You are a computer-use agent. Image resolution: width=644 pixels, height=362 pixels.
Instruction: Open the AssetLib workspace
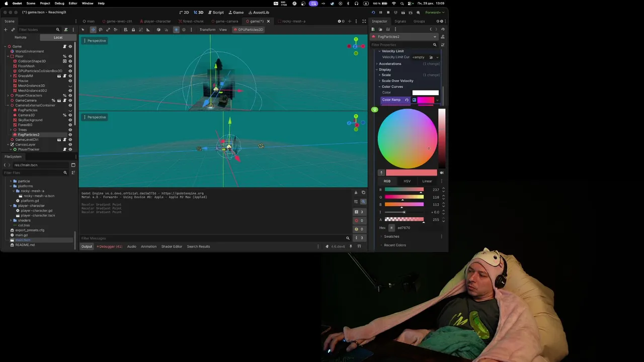click(258, 12)
